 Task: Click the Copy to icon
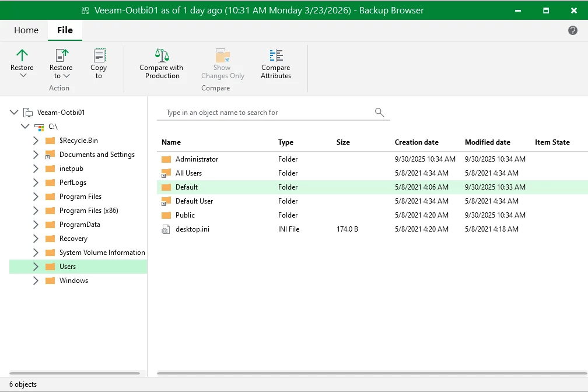(99, 55)
